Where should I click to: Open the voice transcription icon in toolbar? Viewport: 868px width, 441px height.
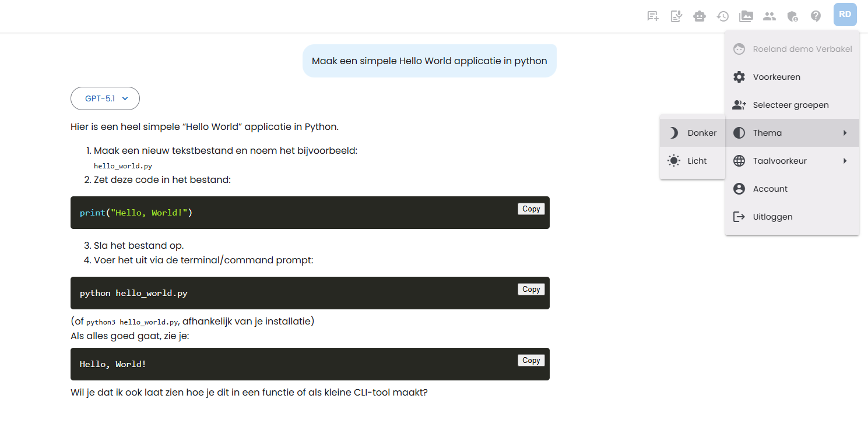click(x=676, y=16)
